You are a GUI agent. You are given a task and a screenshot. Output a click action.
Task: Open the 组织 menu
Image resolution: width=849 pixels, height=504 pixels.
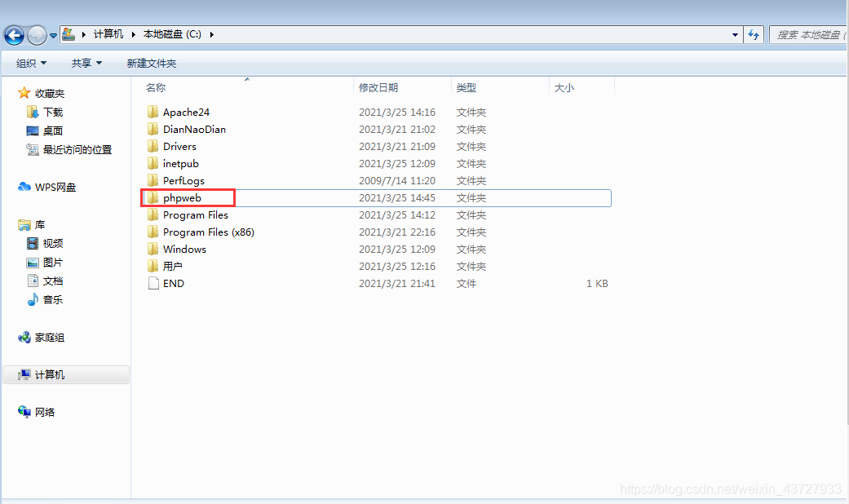click(x=32, y=64)
